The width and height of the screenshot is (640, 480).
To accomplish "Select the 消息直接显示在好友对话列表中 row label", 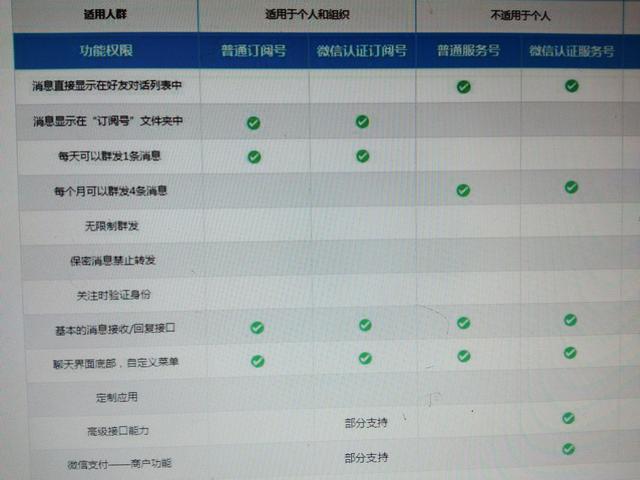I will (107, 86).
